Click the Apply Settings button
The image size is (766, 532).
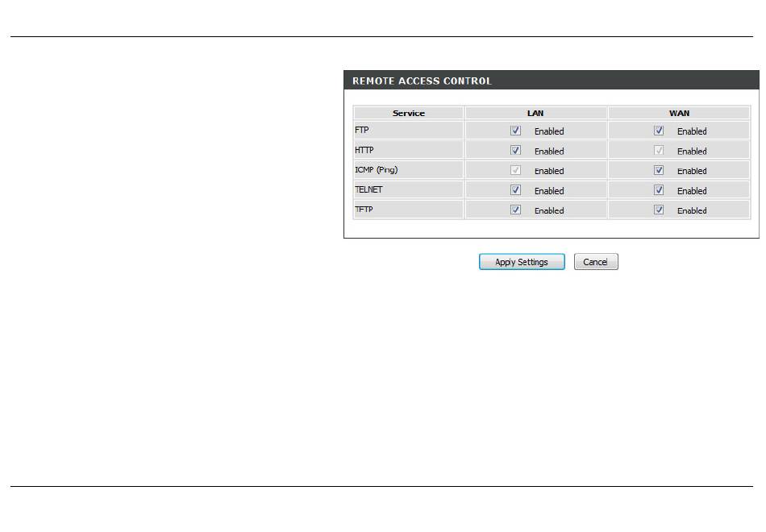point(522,262)
